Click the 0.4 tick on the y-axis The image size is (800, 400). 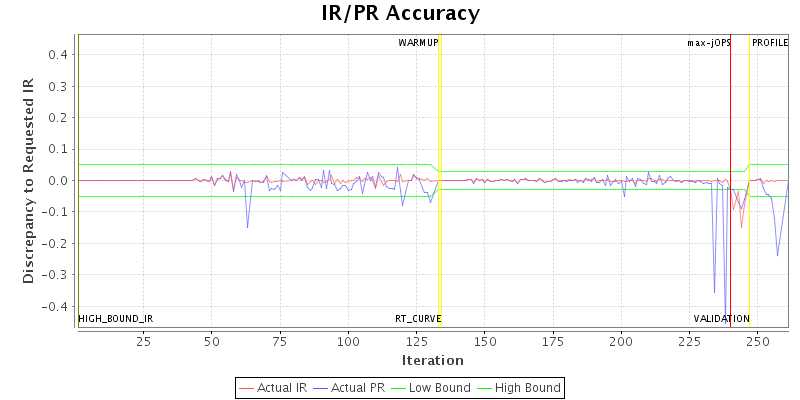[x=57, y=55]
